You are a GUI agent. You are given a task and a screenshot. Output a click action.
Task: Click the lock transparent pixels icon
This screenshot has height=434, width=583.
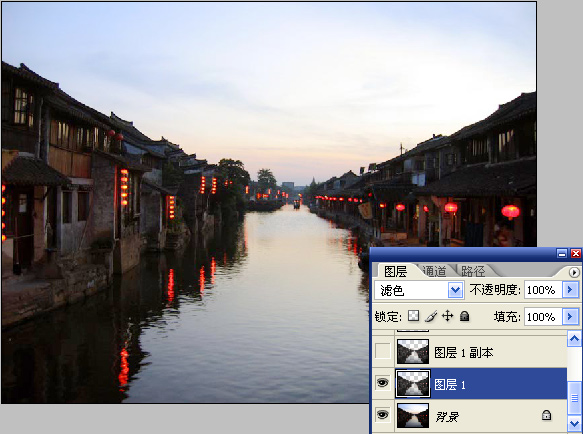(x=413, y=316)
